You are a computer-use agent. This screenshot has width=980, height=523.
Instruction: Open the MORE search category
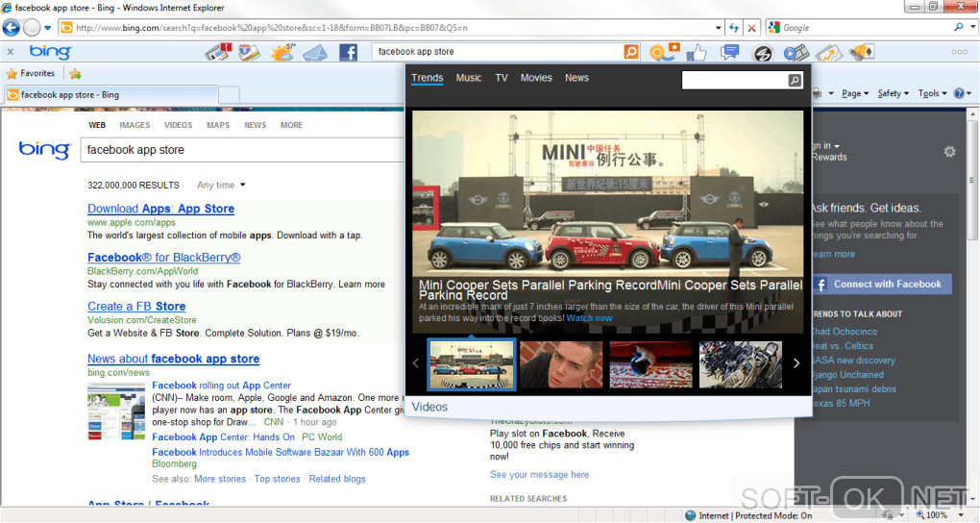[291, 125]
